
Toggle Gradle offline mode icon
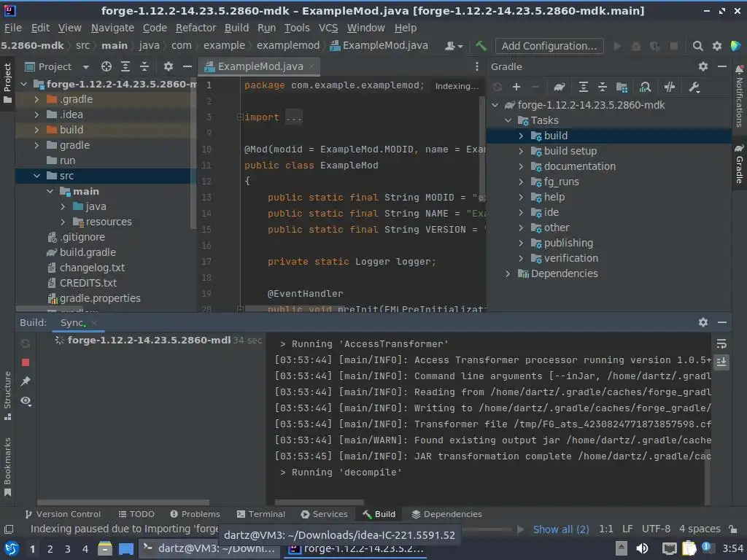pos(670,87)
